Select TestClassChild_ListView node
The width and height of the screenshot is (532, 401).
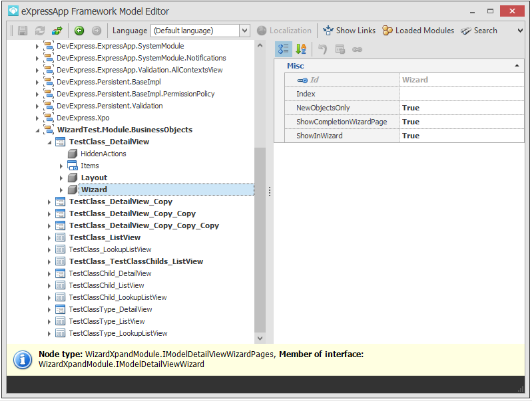pos(107,285)
